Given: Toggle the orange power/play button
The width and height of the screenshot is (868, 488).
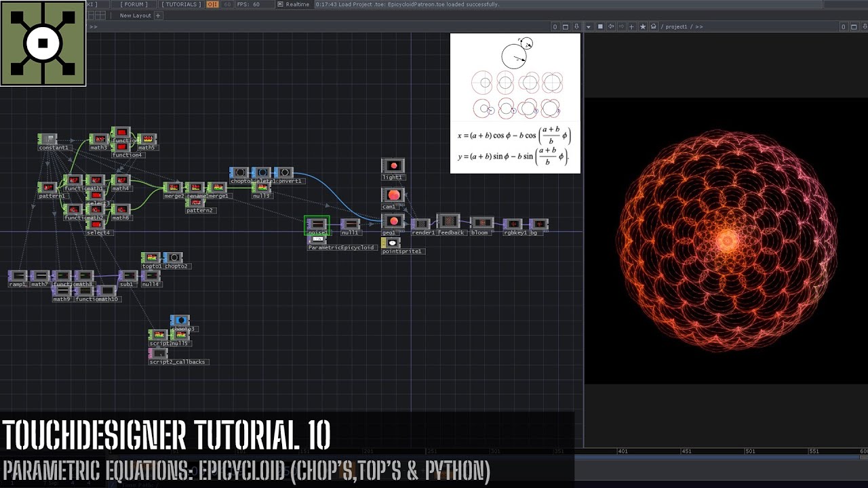Looking at the screenshot, I should pos(212,4).
